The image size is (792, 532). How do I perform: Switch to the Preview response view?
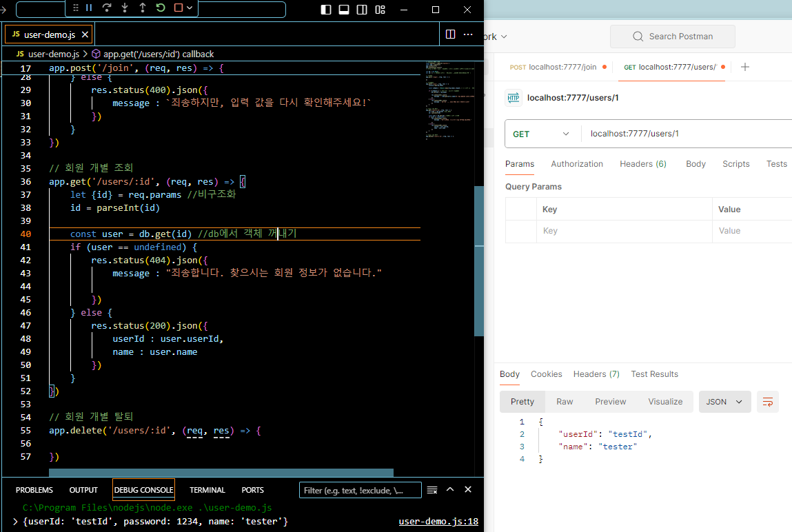coord(610,402)
